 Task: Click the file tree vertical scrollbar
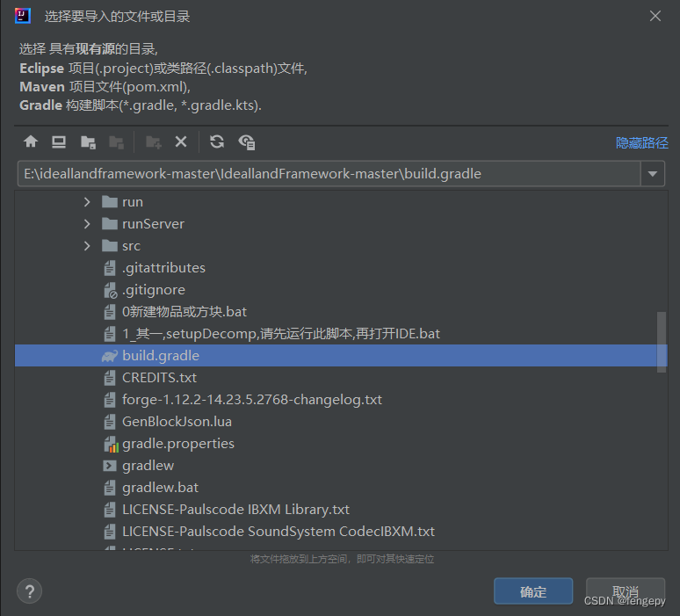(662, 342)
